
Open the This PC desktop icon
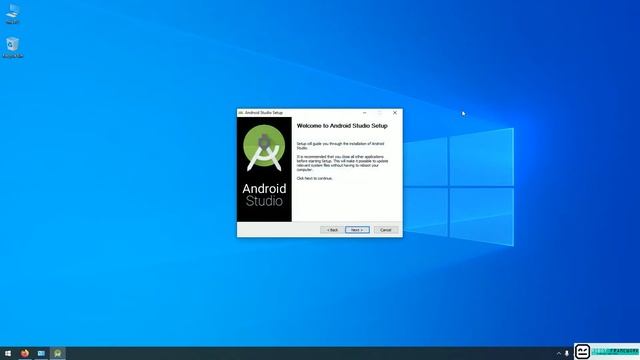tap(13, 14)
